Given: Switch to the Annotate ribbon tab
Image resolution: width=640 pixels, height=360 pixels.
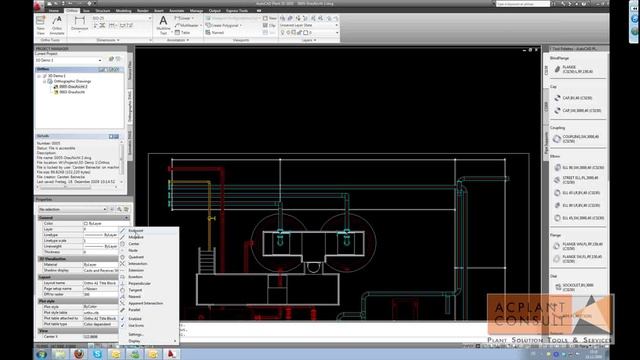Looking at the screenshot, I should (x=176, y=11).
